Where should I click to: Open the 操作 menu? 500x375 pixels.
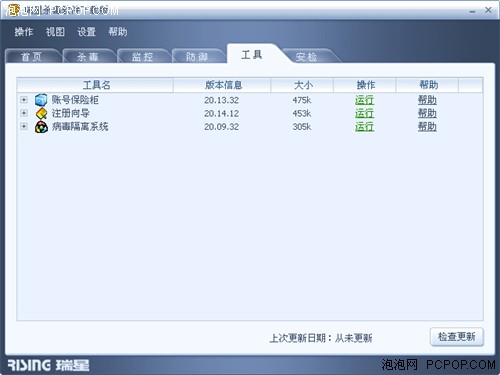pyautogui.click(x=24, y=32)
